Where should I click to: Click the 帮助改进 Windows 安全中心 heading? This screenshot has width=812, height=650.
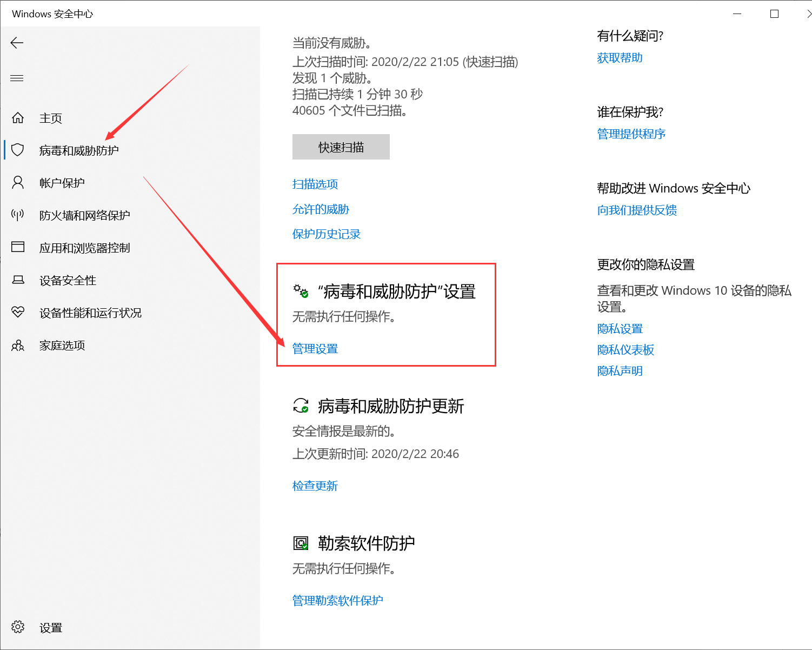click(674, 188)
